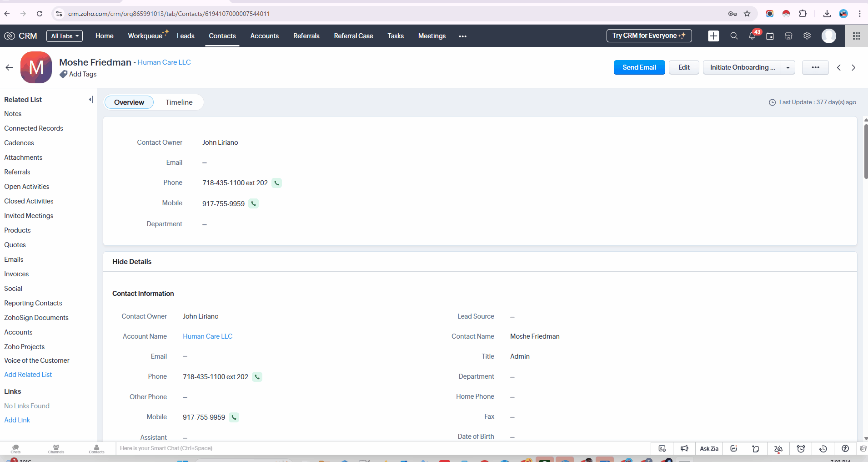This screenshot has width=868, height=462.
Task: Click the call icon next to overview Mobile
Action: pos(254,203)
